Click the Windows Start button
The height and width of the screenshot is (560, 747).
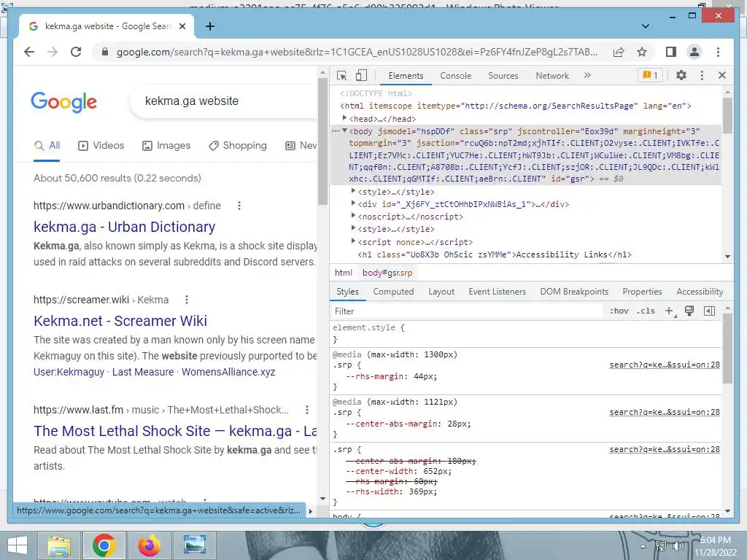(18, 545)
